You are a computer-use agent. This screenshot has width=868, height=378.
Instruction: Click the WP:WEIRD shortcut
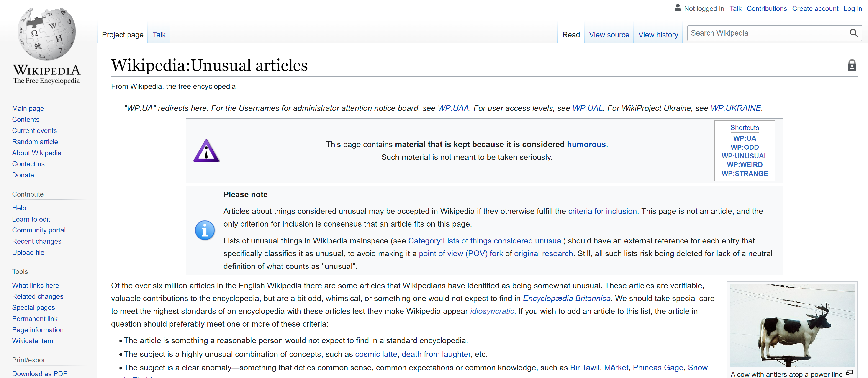pyautogui.click(x=745, y=165)
